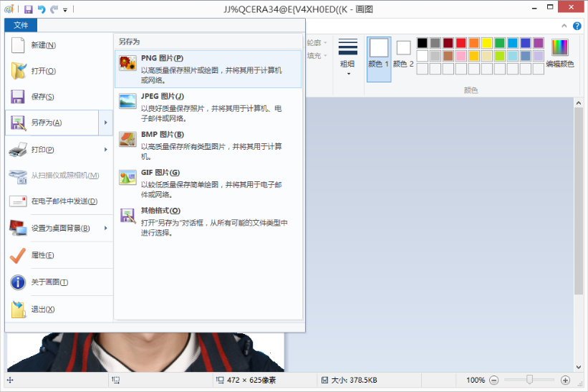
Task: Select 颜色 2 background color box
Action: point(403,54)
